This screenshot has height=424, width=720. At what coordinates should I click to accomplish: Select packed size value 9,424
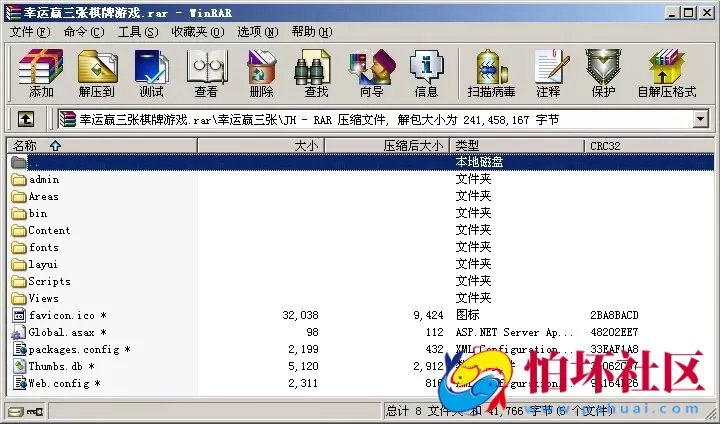tap(428, 315)
